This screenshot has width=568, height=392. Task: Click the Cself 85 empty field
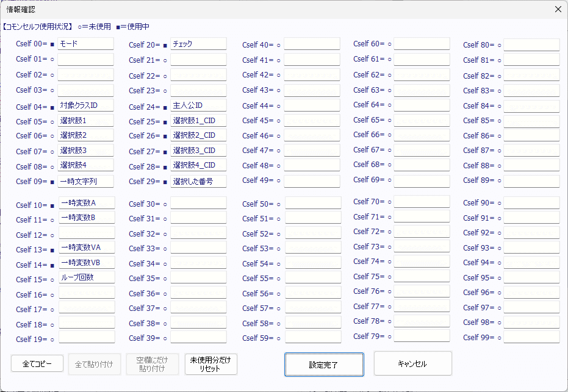tap(531, 121)
